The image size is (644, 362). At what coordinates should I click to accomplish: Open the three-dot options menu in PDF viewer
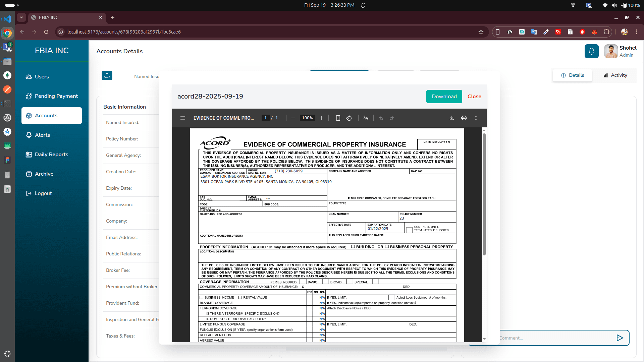[x=476, y=118]
